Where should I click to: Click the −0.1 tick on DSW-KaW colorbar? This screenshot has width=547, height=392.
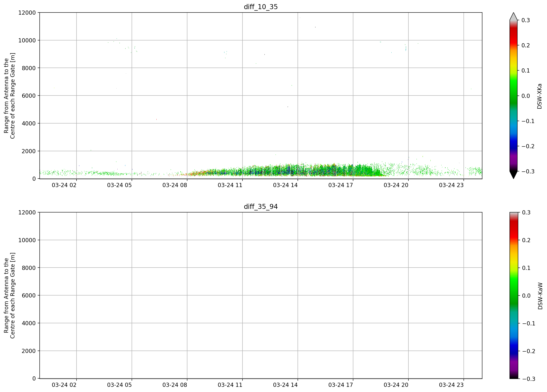tap(528, 323)
